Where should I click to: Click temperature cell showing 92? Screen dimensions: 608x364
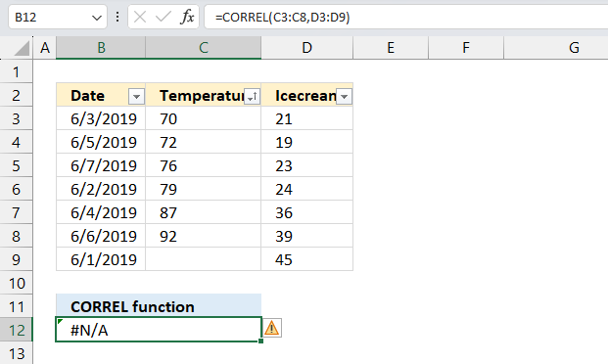click(x=204, y=236)
